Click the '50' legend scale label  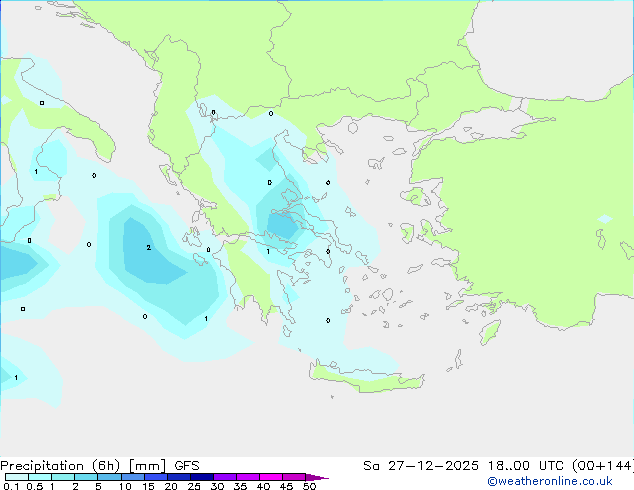coord(309,486)
